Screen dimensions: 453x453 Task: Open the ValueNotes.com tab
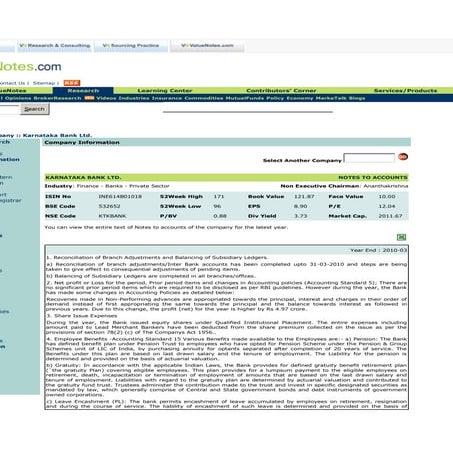207,46
